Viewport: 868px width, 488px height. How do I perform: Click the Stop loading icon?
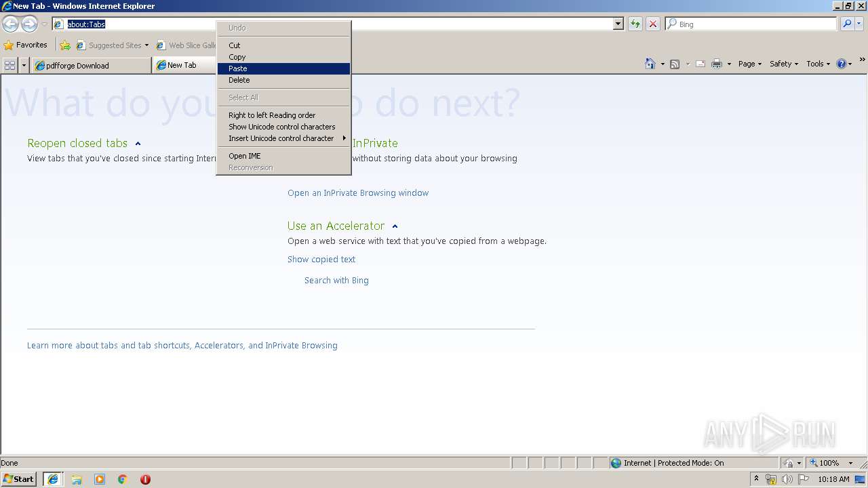tap(653, 24)
